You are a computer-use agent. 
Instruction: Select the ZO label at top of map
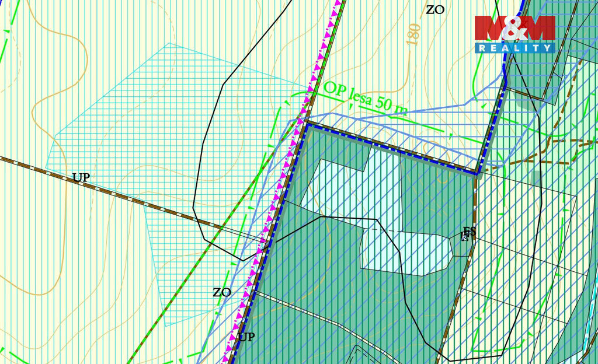[x=435, y=9]
